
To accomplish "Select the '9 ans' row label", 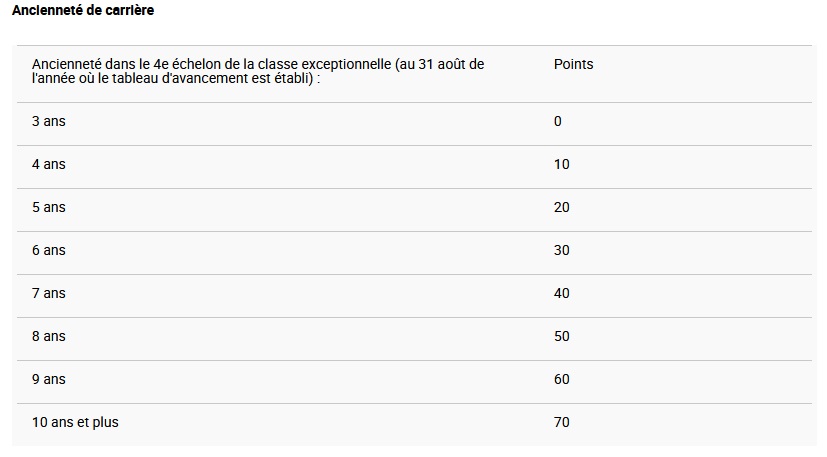I will pyautogui.click(x=49, y=379).
